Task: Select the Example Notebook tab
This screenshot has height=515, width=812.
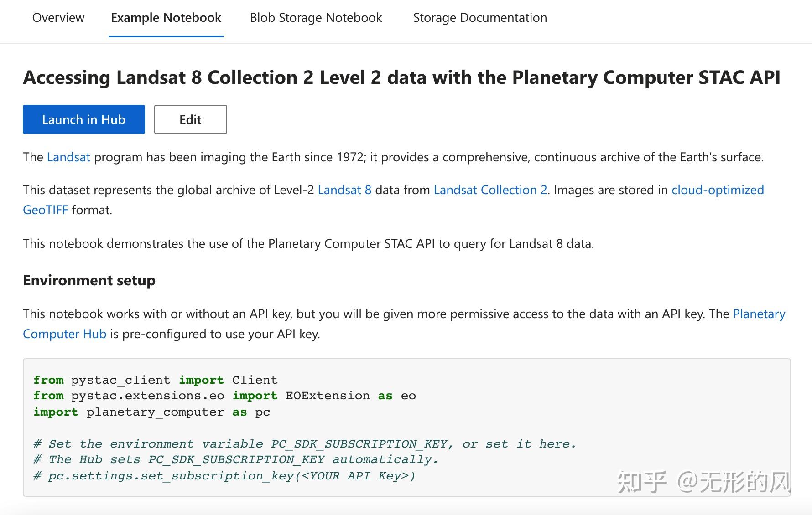Action: [166, 18]
